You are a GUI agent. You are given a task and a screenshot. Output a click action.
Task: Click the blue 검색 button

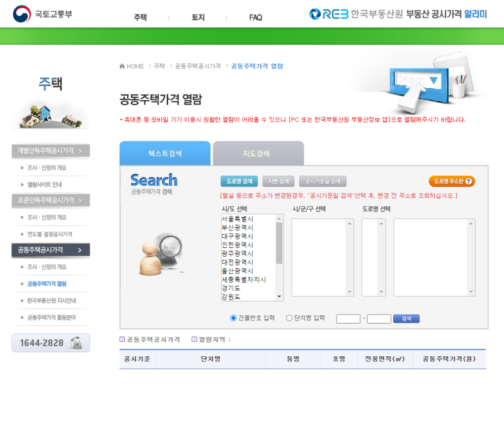coord(406,318)
